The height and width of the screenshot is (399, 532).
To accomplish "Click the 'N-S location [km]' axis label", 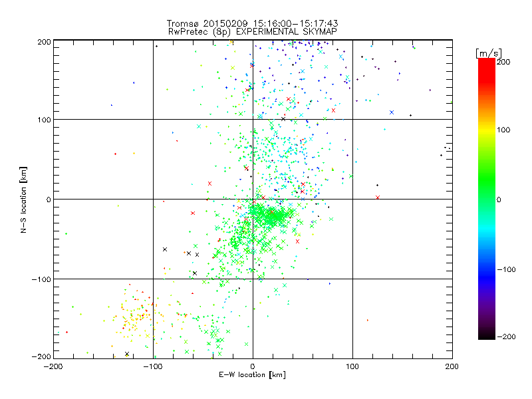I will point(23,199).
